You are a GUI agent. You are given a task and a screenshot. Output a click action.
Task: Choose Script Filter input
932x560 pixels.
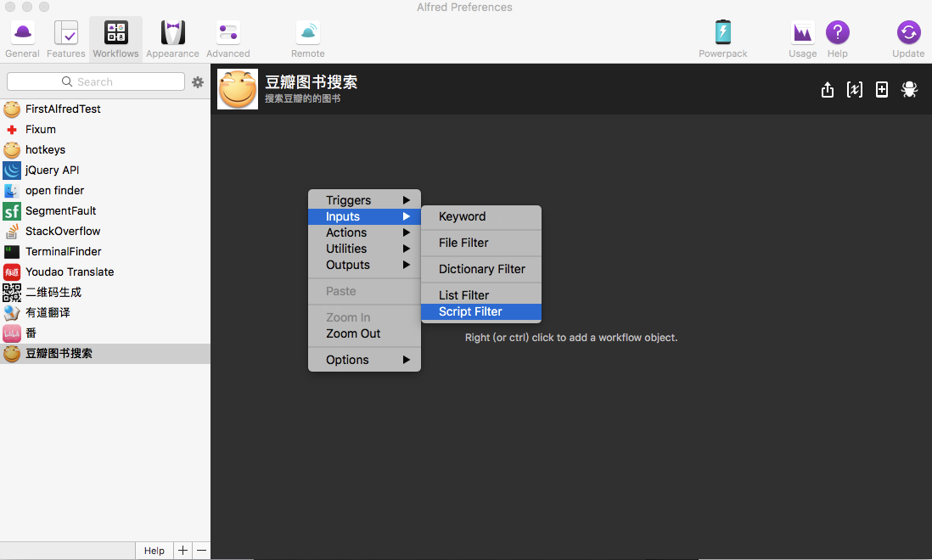(481, 311)
